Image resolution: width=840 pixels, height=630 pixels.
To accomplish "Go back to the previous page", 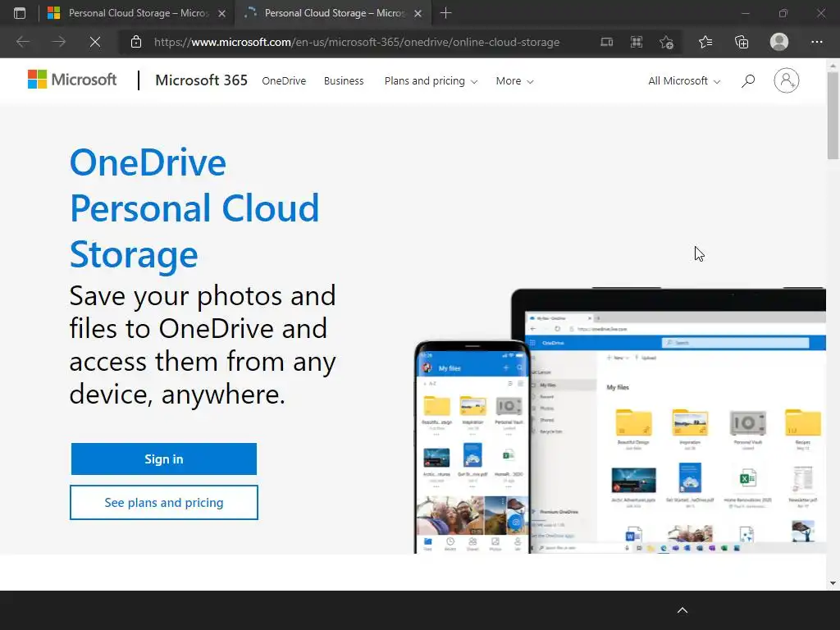I will click(23, 42).
